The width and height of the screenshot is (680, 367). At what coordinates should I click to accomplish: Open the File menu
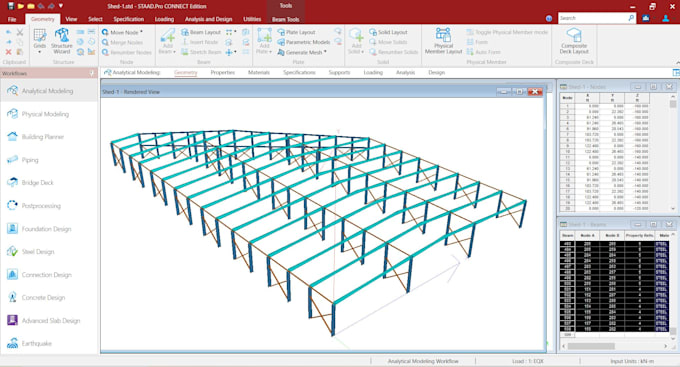click(12, 19)
